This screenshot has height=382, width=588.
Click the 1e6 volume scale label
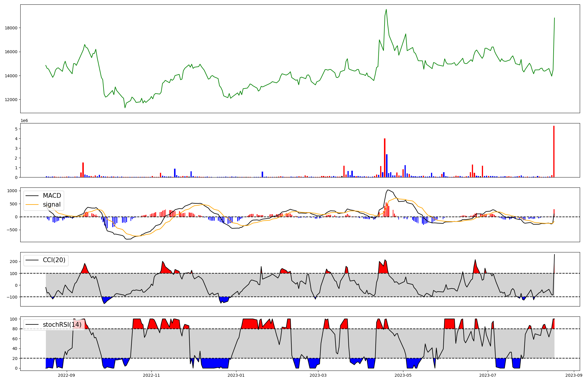24,120
